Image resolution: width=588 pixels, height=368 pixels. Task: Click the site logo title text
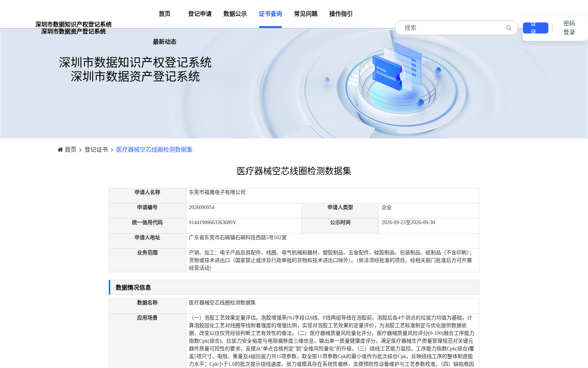coord(73,28)
